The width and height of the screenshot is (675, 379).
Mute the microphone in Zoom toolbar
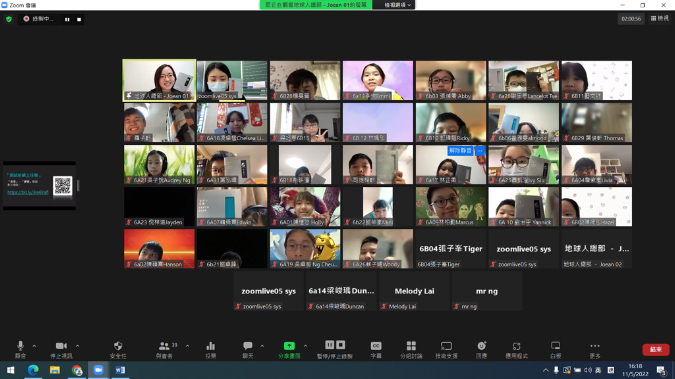point(20,349)
